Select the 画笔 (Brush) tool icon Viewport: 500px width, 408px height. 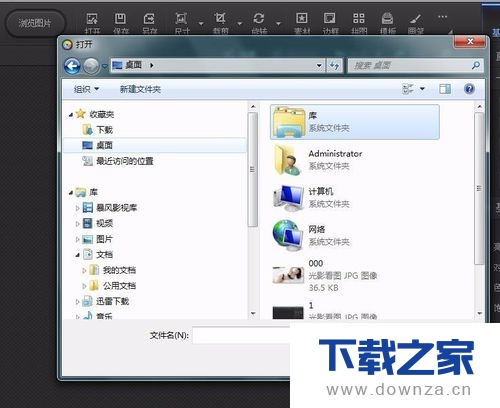pyautogui.click(x=415, y=19)
